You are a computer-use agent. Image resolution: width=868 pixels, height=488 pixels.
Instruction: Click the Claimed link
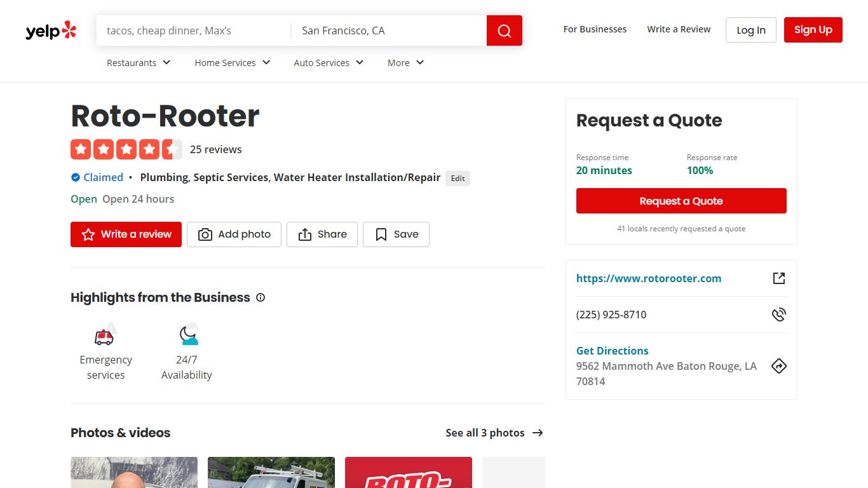coord(104,177)
